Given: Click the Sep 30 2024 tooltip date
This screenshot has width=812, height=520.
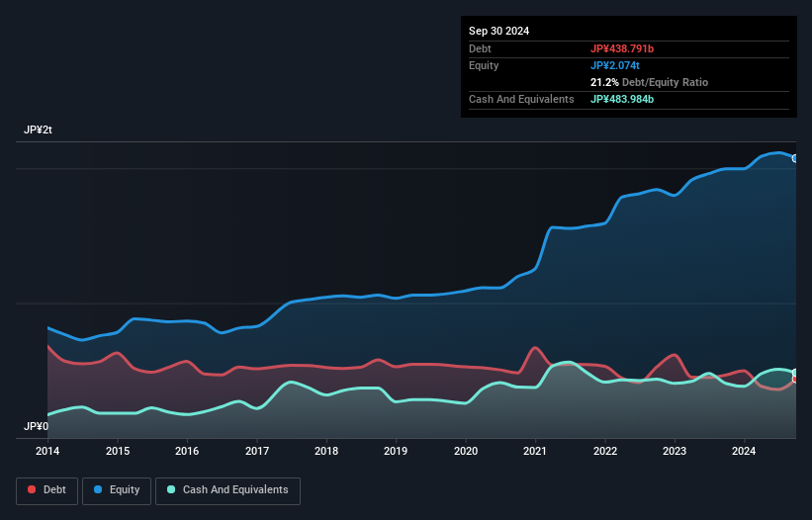Looking at the screenshot, I should coord(498,31).
